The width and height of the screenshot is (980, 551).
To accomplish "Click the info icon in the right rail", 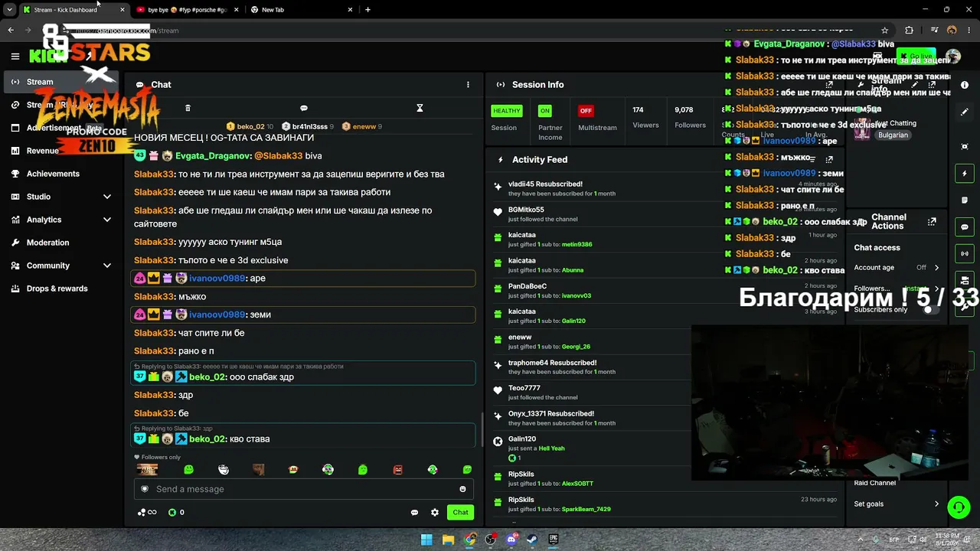I will click(x=965, y=85).
